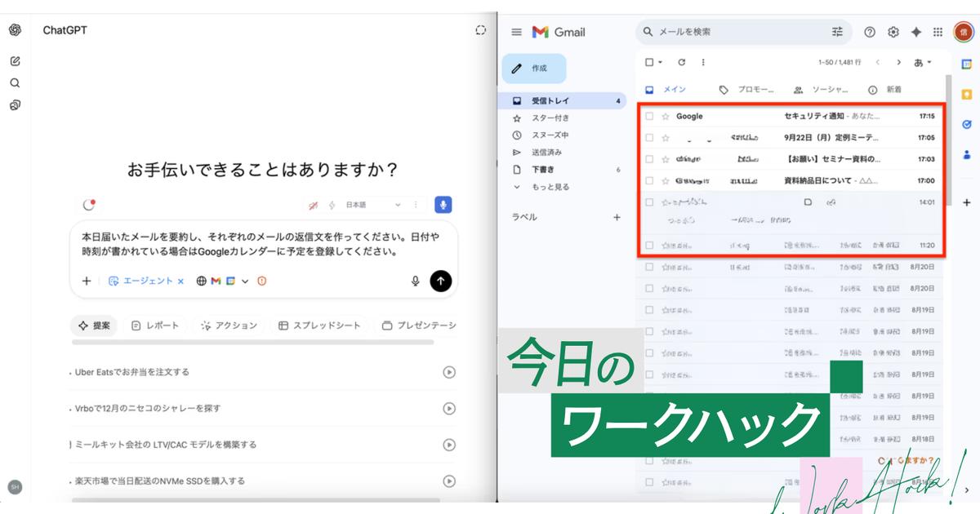Open the Google apps grid
980x514 pixels.
(x=938, y=32)
